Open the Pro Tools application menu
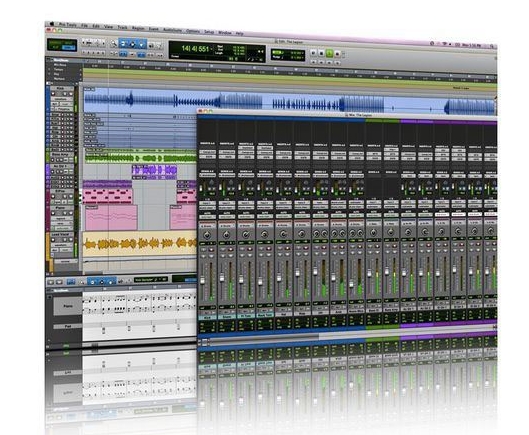 pyautogui.click(x=67, y=24)
